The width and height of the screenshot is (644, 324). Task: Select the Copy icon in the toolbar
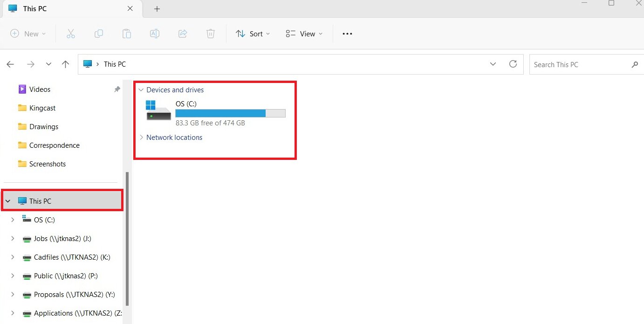tap(99, 33)
